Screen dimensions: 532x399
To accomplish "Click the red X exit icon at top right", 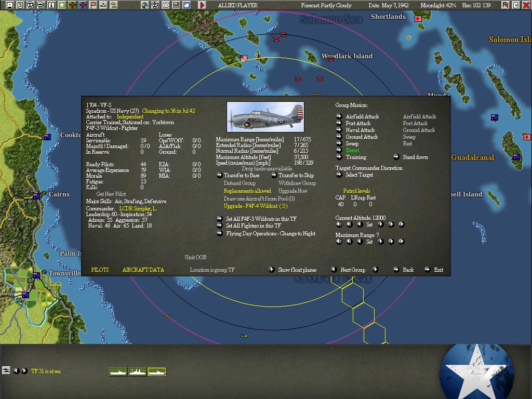I will [x=526, y=5].
